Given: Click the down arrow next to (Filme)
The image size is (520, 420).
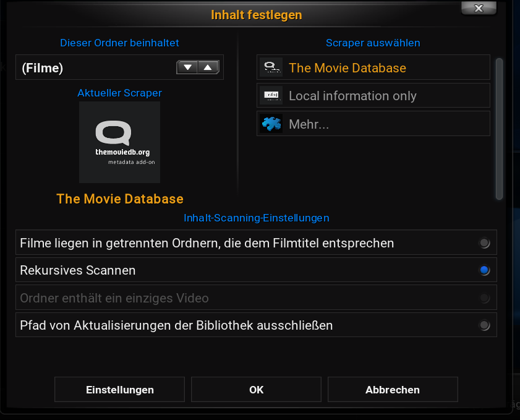Looking at the screenshot, I should (188, 67).
